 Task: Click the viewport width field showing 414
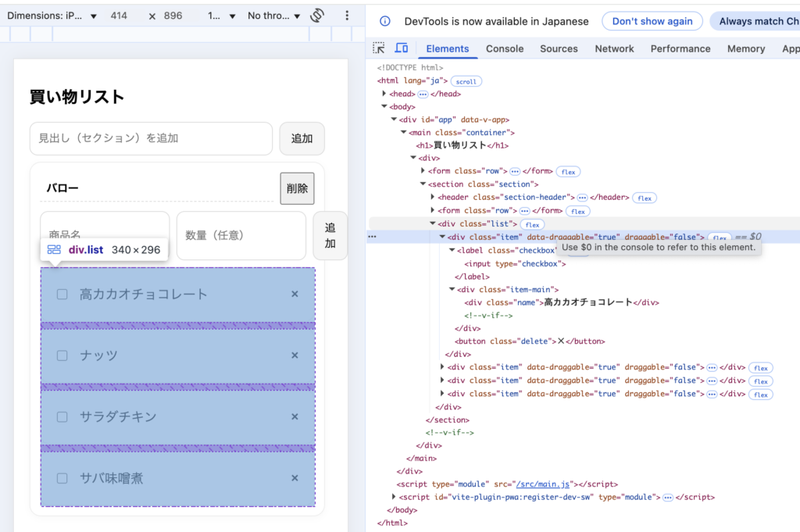coord(119,16)
